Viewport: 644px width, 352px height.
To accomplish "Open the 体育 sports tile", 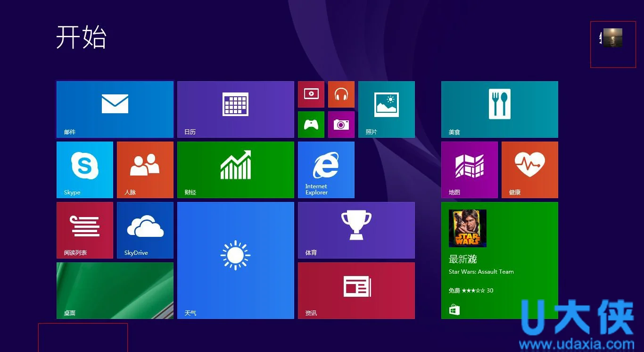I will [356, 230].
